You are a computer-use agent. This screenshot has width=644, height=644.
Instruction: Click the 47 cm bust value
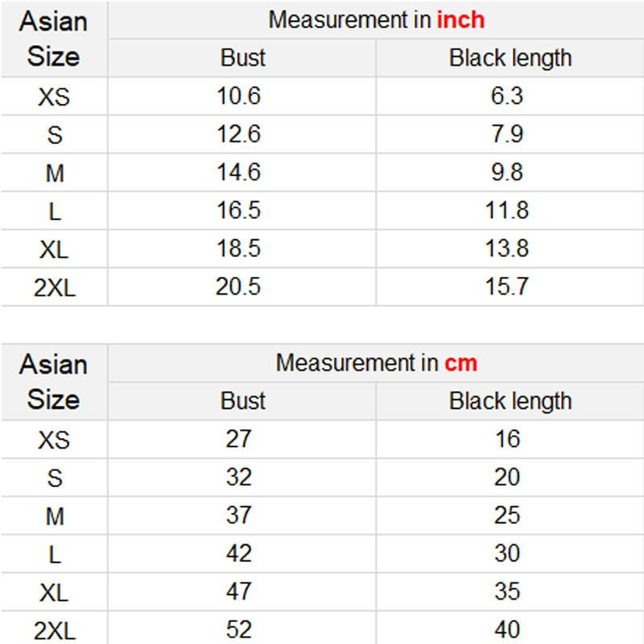239,592
